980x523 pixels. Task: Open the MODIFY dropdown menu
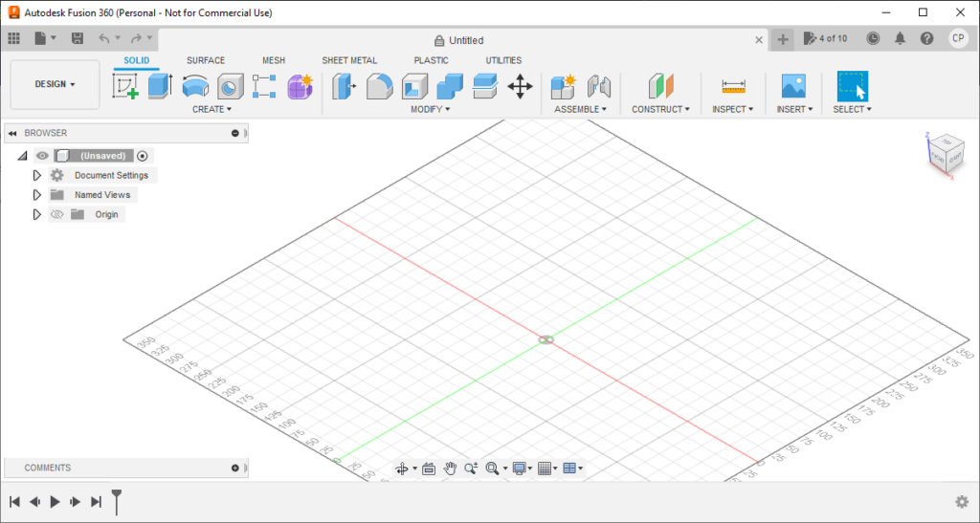[430, 109]
